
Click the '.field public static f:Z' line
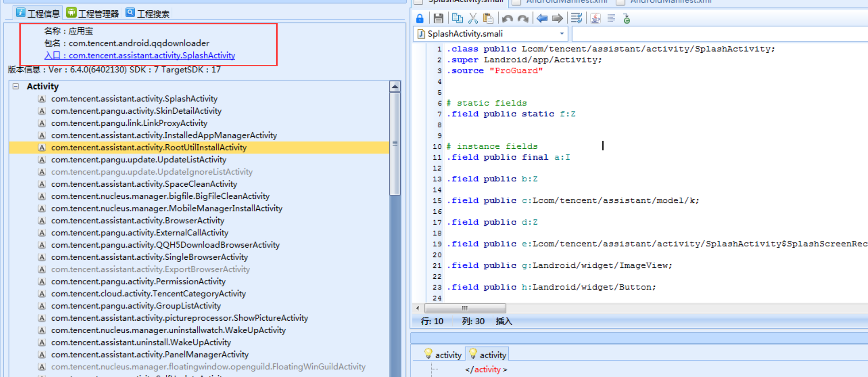[x=511, y=114]
